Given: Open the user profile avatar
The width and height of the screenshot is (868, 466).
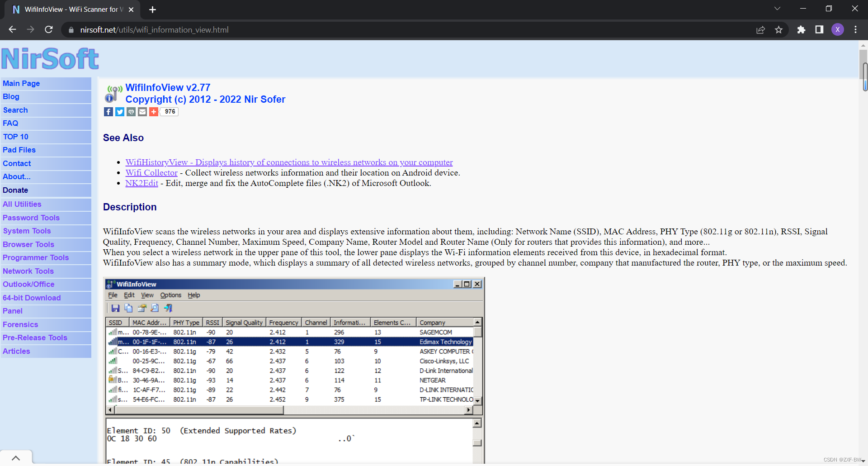Looking at the screenshot, I should tap(838, 30).
